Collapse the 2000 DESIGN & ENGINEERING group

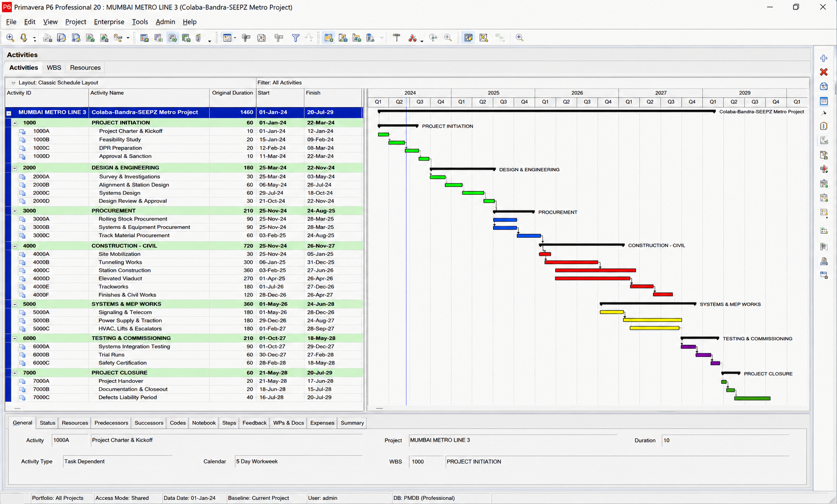point(15,168)
